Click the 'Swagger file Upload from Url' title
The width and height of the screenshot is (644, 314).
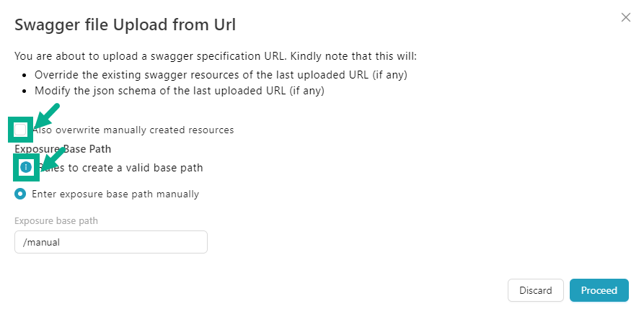pos(125,25)
